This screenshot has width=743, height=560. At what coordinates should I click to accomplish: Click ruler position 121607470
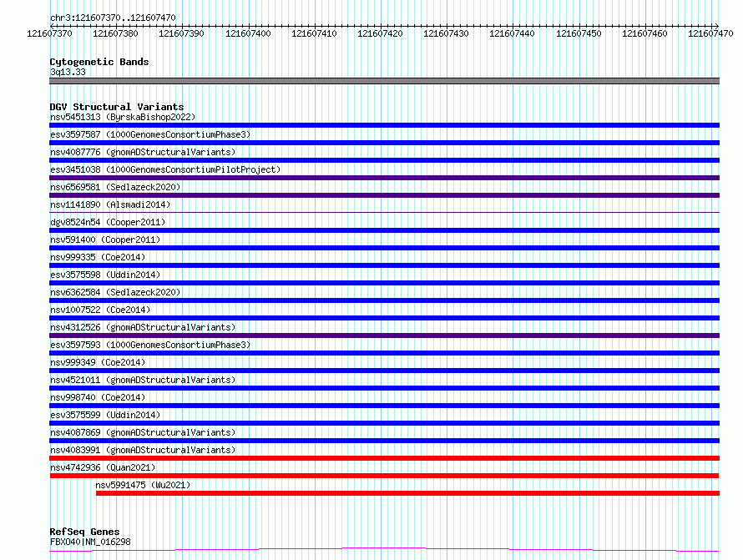tap(710, 33)
